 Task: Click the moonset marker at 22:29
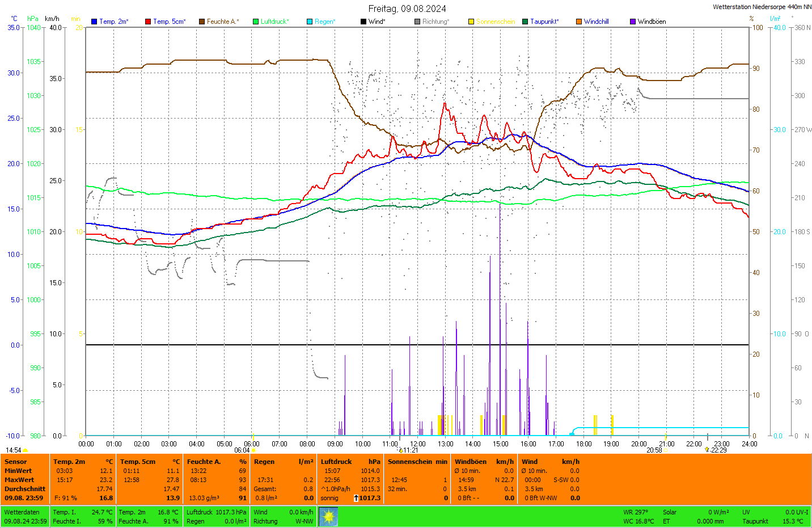click(707, 450)
